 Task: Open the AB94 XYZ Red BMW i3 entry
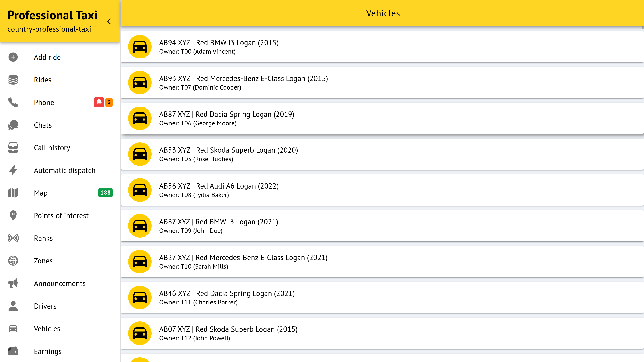[x=219, y=47]
